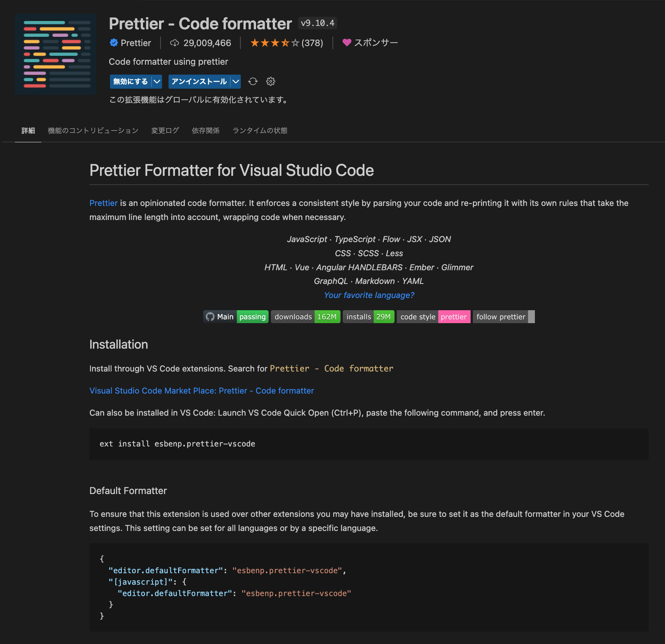Click the extension settings gear icon
Screen dimensions: 665x644
click(x=270, y=81)
